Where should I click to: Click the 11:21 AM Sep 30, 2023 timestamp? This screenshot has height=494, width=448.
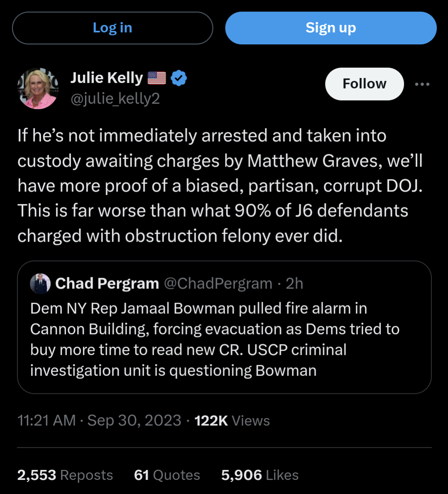tap(99, 421)
